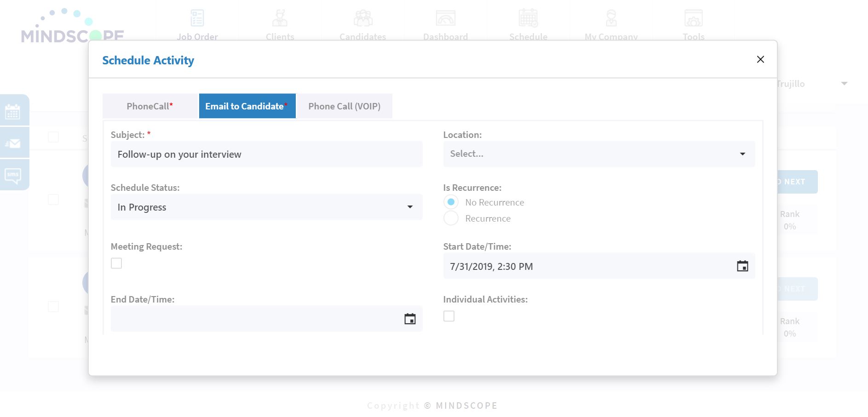Enable the Individual Activities checkbox
Image resolution: width=868 pixels, height=417 pixels.
pyautogui.click(x=449, y=316)
